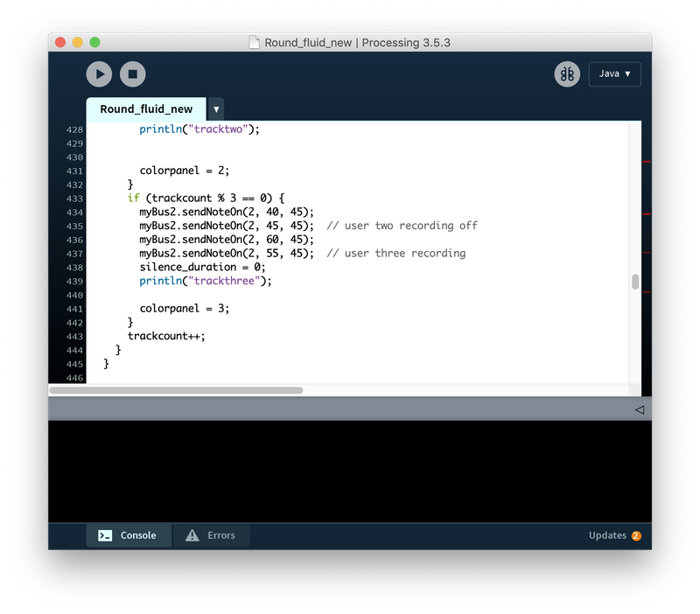Click the topmost red error marker in margin
Viewport: 700px width, 614px height.
(647, 162)
